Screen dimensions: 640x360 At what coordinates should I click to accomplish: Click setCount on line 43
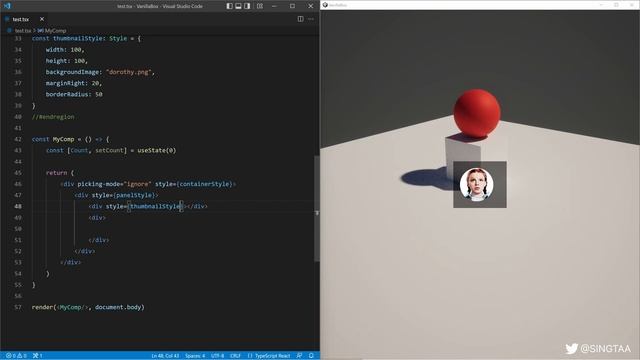click(109, 150)
